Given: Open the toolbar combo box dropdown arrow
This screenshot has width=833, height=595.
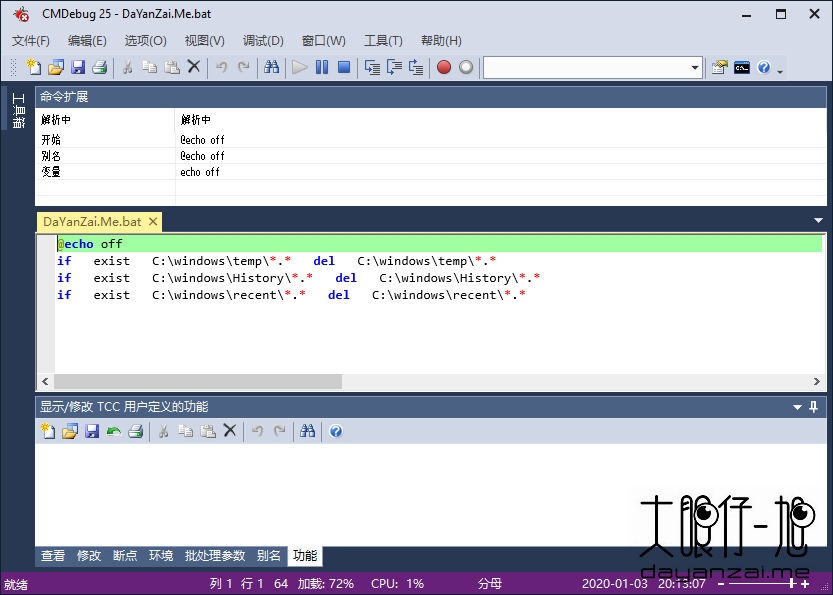Looking at the screenshot, I should 694,68.
